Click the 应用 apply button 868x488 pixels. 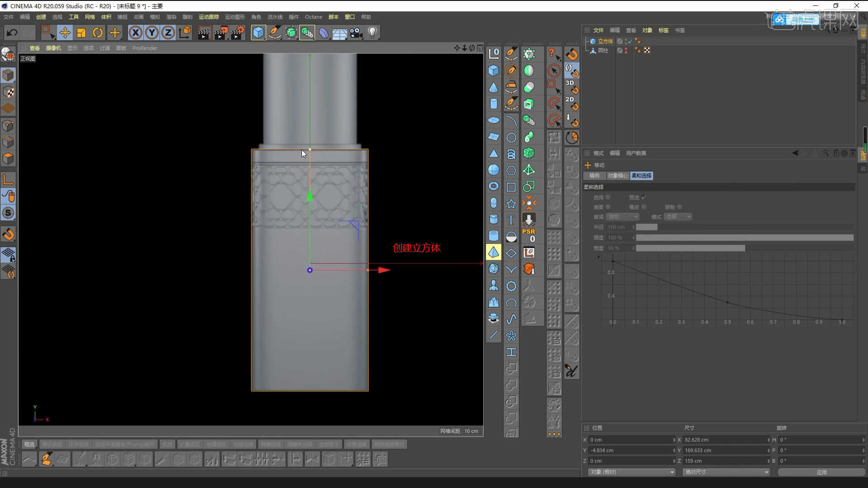(x=821, y=472)
